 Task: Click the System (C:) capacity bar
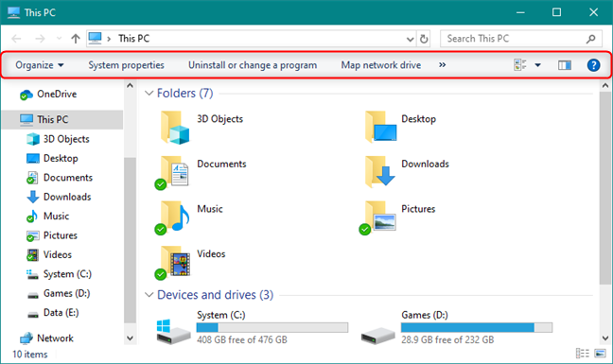coord(272,327)
